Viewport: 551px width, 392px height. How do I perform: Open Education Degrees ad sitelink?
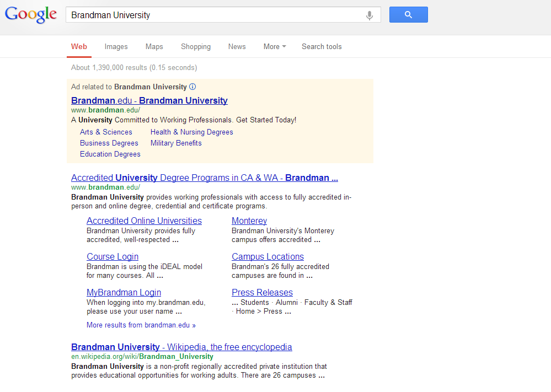click(110, 154)
